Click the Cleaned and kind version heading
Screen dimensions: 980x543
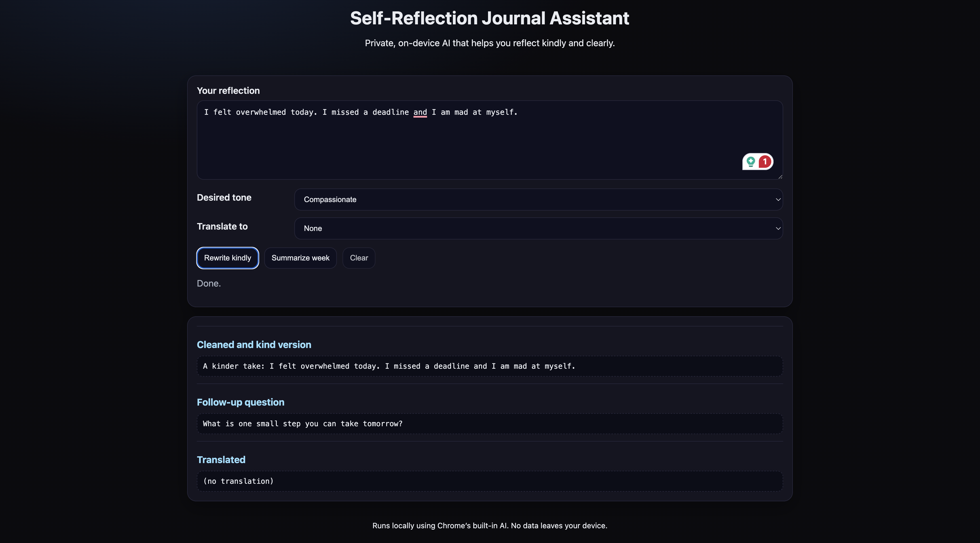pyautogui.click(x=254, y=345)
